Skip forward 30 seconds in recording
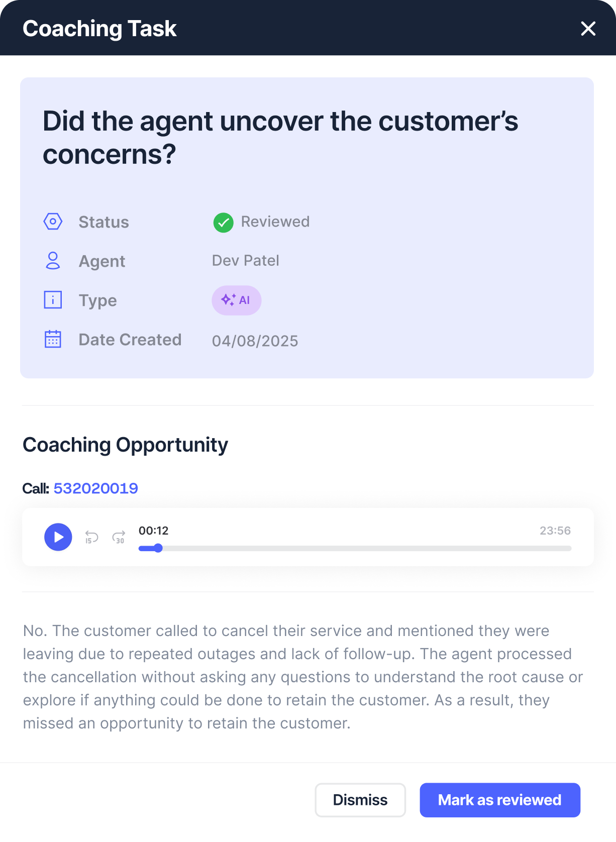 coord(119,537)
